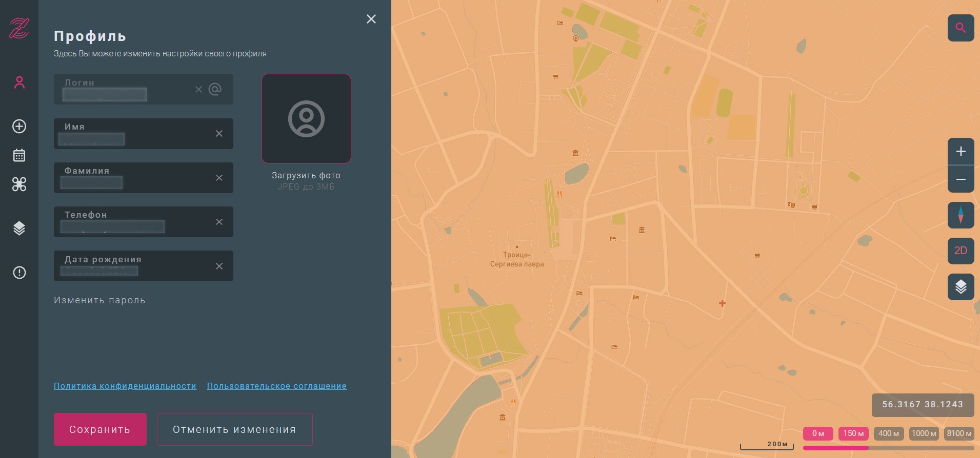Reset map orientation with compass button
This screenshot has width=980, height=458.
[961, 215]
